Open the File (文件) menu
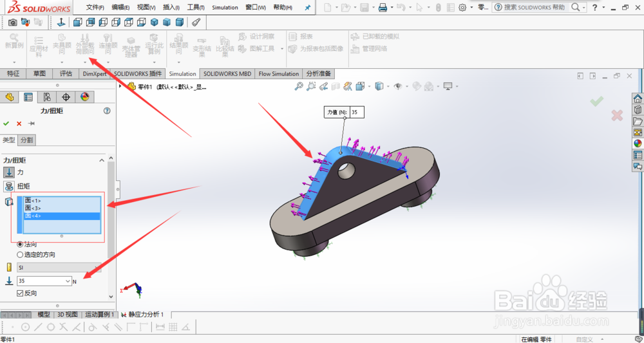The width and height of the screenshot is (644, 343). coord(95,7)
